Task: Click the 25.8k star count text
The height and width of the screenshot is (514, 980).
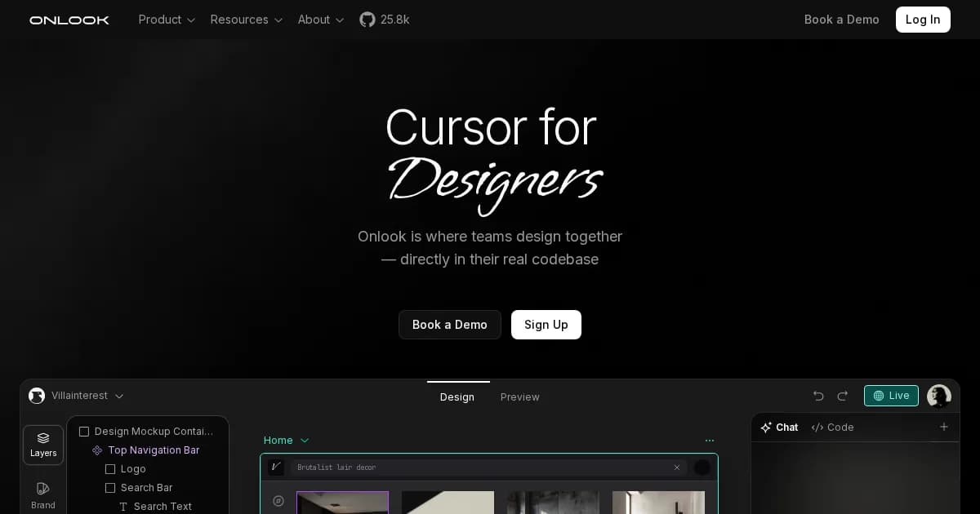Action: click(395, 20)
